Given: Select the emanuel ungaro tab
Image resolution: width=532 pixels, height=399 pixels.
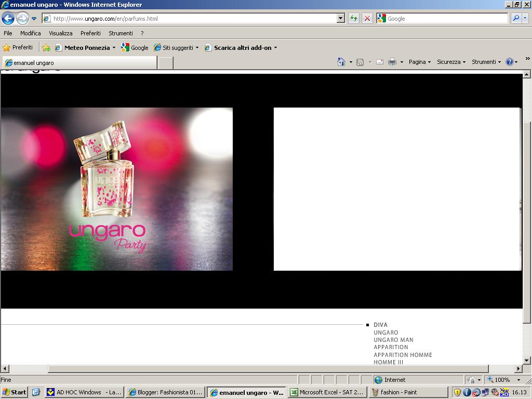Looking at the screenshot, I should [79, 63].
